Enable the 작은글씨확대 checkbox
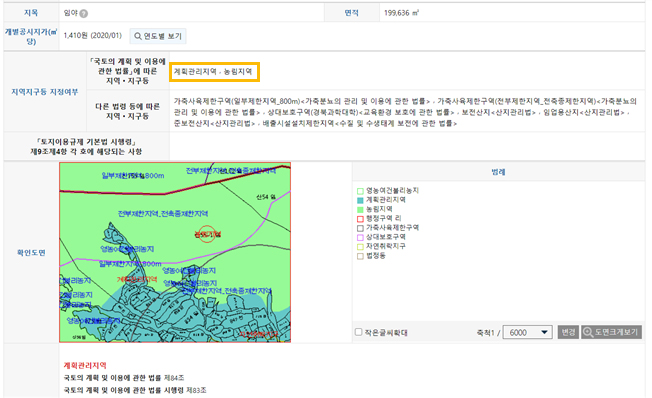 click(x=358, y=332)
